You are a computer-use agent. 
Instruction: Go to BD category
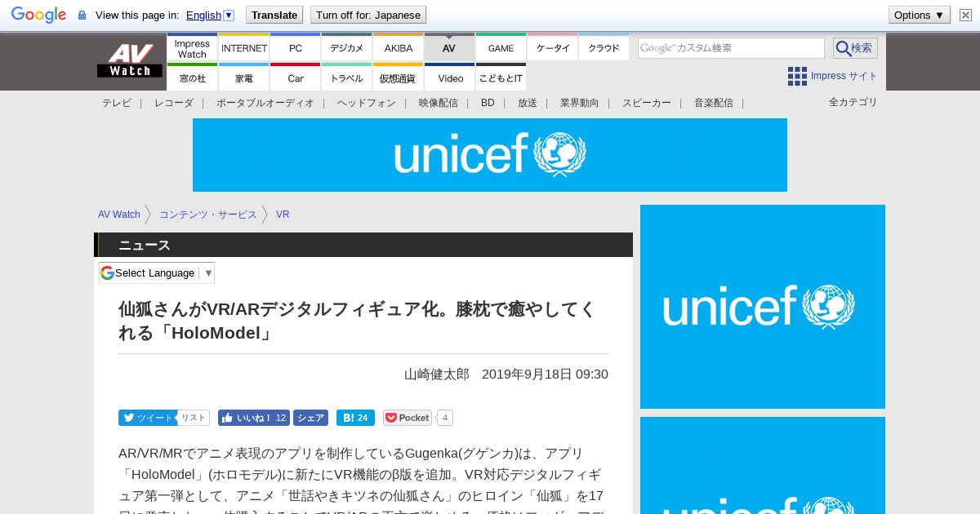[488, 103]
